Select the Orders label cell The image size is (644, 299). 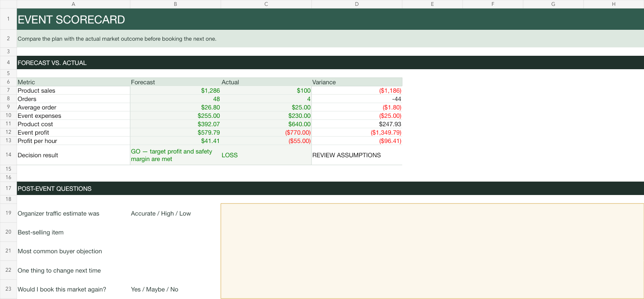click(x=73, y=99)
